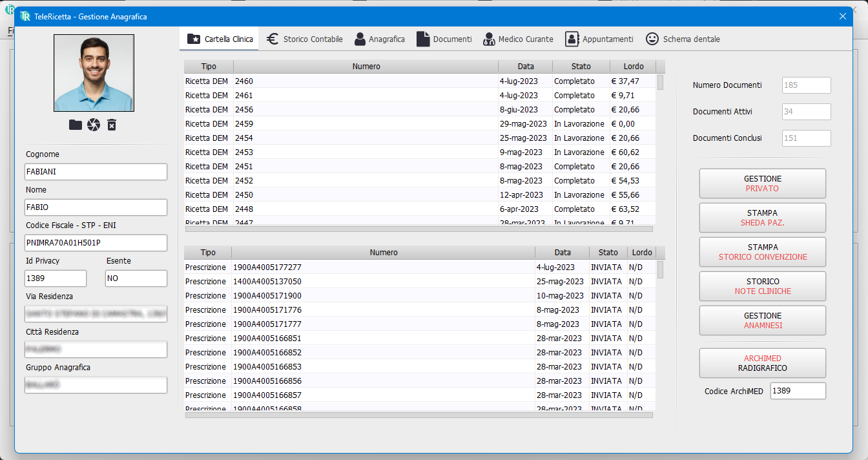This screenshot has height=460, width=868.
Task: Go to the Medico Curante tab
Action: pyautogui.click(x=518, y=39)
